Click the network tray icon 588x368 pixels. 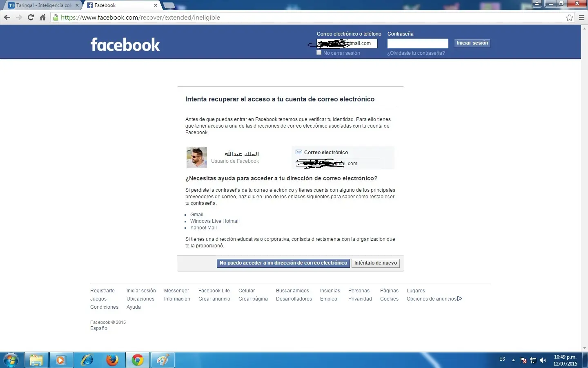pyautogui.click(x=533, y=360)
